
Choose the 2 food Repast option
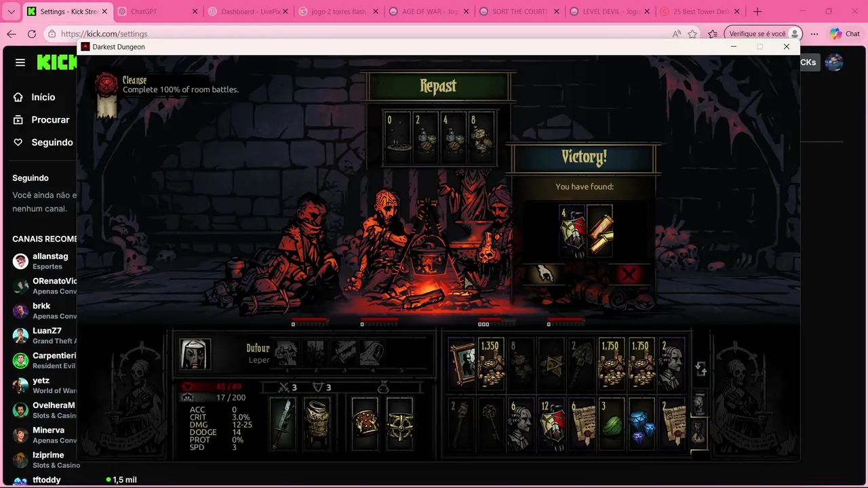[x=426, y=138]
